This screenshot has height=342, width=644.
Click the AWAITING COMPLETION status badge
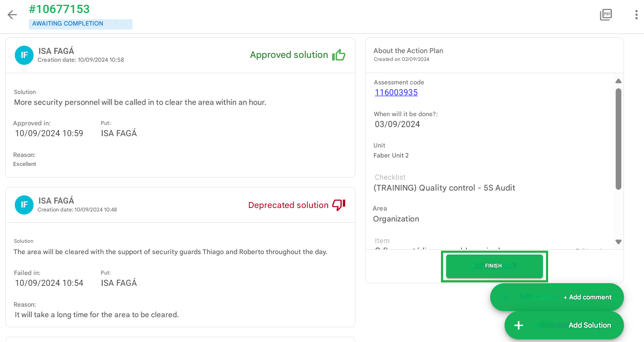(81, 24)
